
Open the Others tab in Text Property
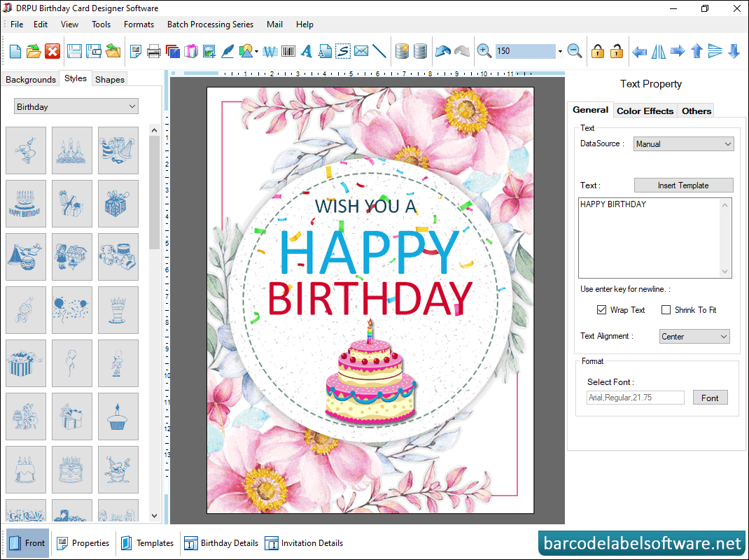point(696,111)
